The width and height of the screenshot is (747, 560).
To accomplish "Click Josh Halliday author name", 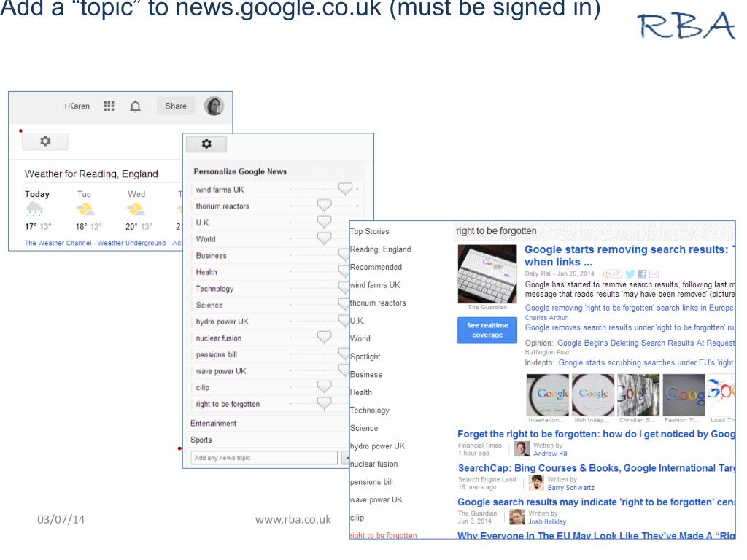I will (547, 522).
